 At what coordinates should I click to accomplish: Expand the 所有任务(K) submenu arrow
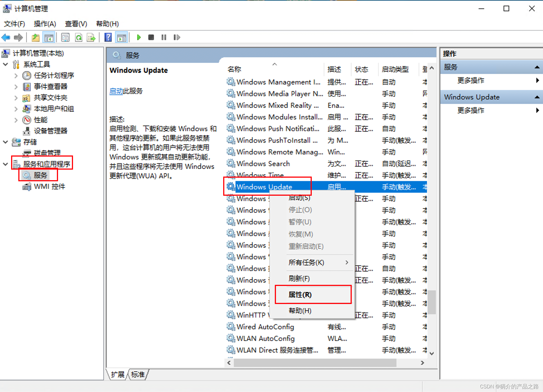point(347,262)
